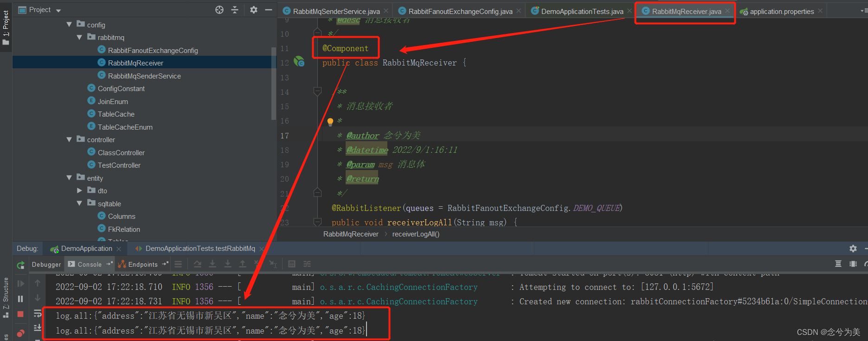
Task: Click Evaluate Expression calculator icon
Action: coord(292,264)
